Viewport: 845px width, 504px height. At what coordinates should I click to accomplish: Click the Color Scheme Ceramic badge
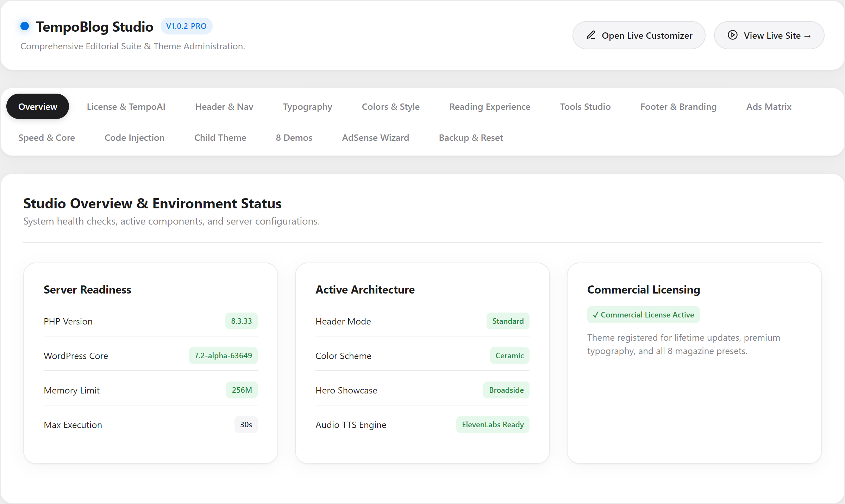510,355
